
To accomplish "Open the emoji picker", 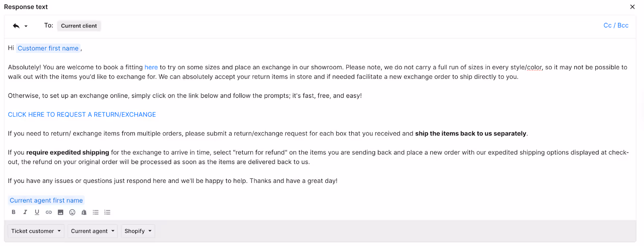I will pos(72,212).
